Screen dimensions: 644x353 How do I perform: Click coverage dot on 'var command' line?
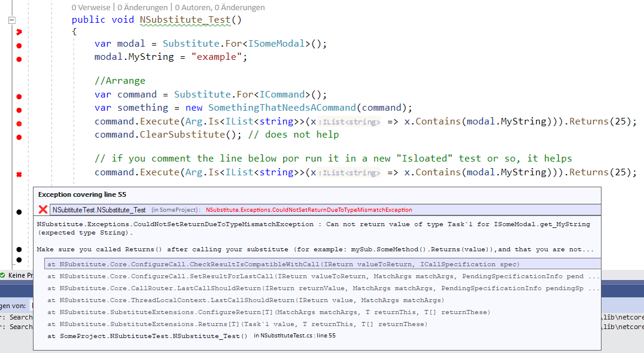pos(19,96)
